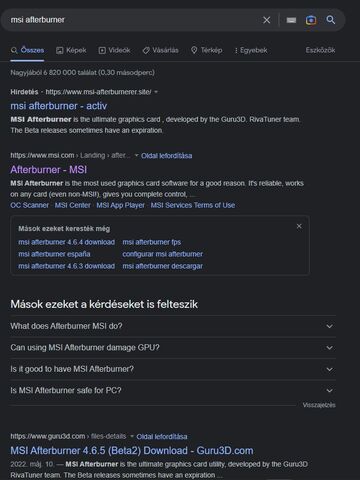The image size is (360, 480).
Task: Expand 'Is it good to have MSI Afterburner?'
Action: click(x=173, y=369)
